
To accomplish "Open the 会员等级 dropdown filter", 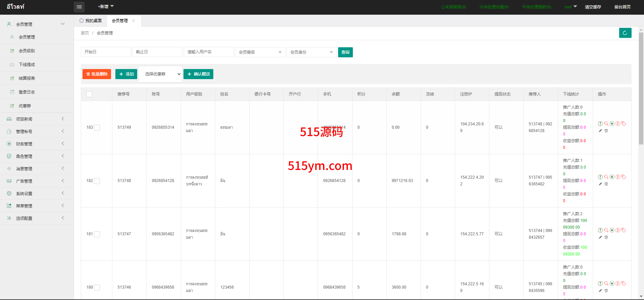I will point(260,52).
